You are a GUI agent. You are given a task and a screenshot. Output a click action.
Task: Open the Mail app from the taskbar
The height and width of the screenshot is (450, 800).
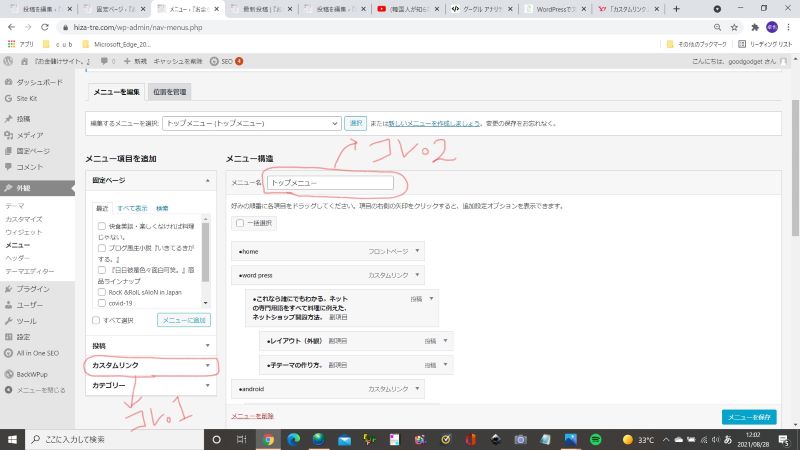[x=344, y=439]
